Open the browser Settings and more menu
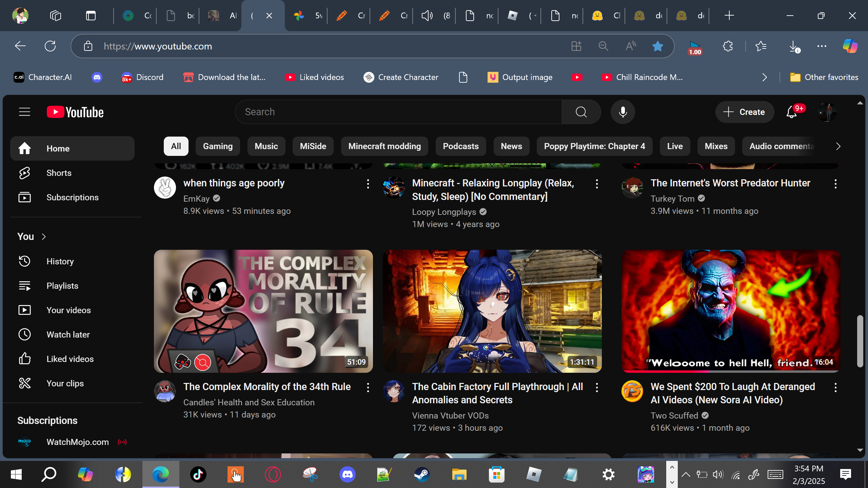Image resolution: width=868 pixels, height=488 pixels. coord(822,46)
